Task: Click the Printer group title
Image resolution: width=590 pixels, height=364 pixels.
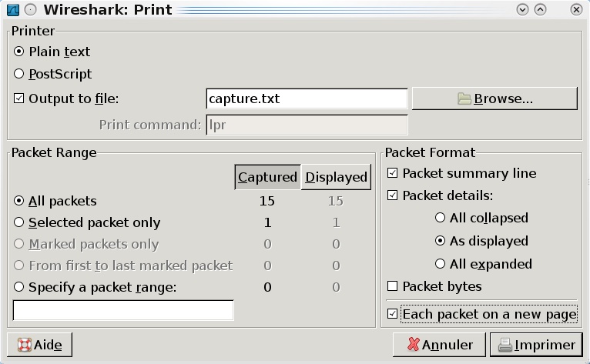Action: pyautogui.click(x=33, y=31)
